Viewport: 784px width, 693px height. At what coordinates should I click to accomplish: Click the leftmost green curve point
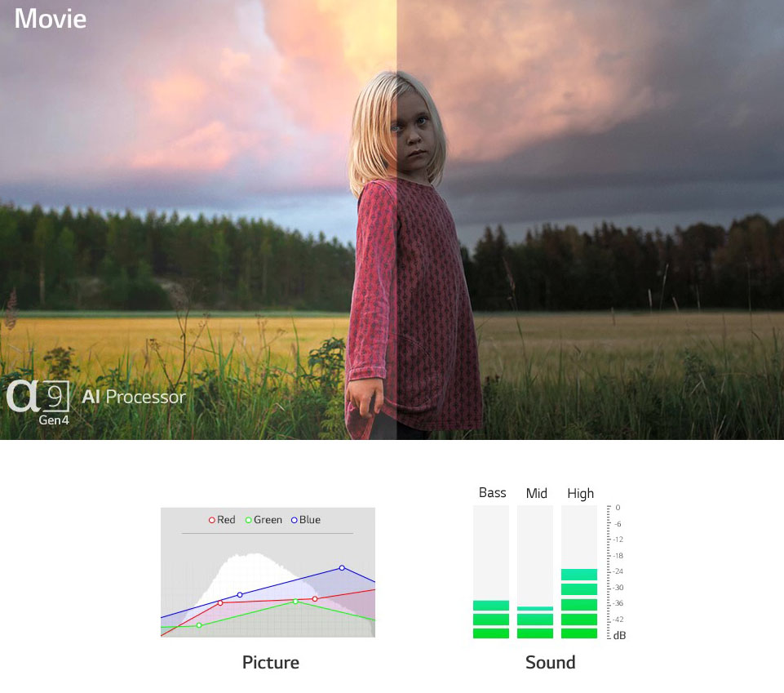(x=199, y=625)
